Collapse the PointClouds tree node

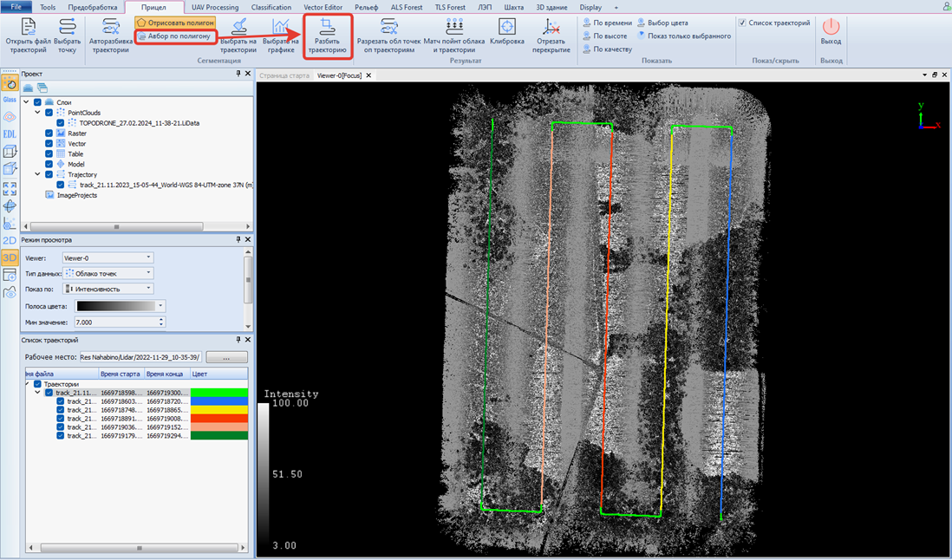37,113
